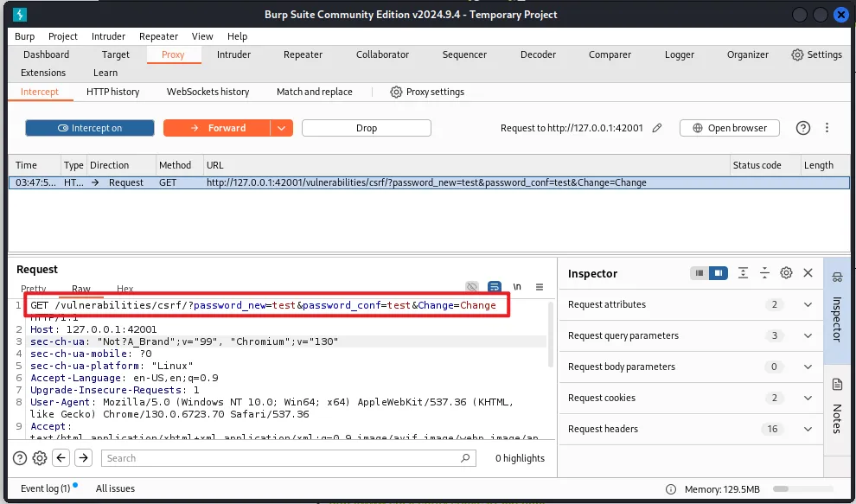Click the search help question mark icon

(20, 458)
